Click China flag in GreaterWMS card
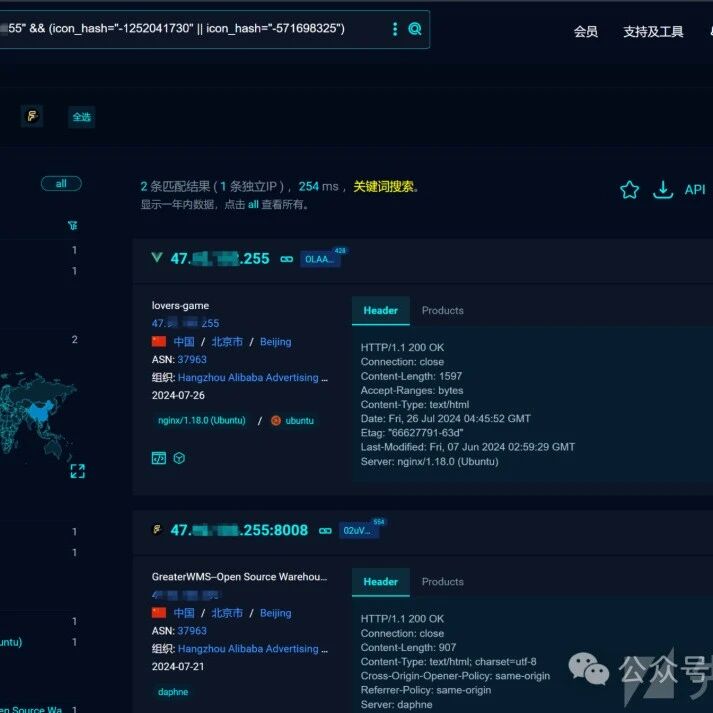Viewport: 713px width, 713px height. (x=159, y=613)
